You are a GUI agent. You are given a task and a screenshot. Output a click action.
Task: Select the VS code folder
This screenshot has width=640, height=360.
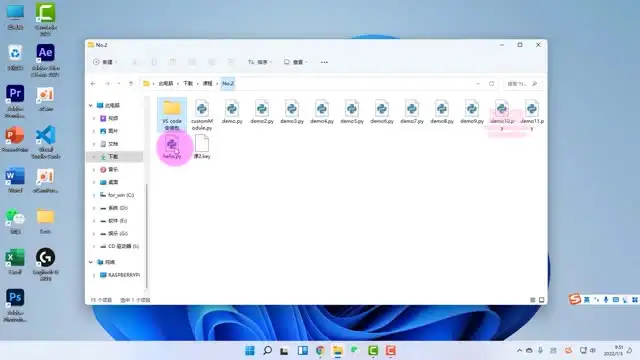[172, 115]
